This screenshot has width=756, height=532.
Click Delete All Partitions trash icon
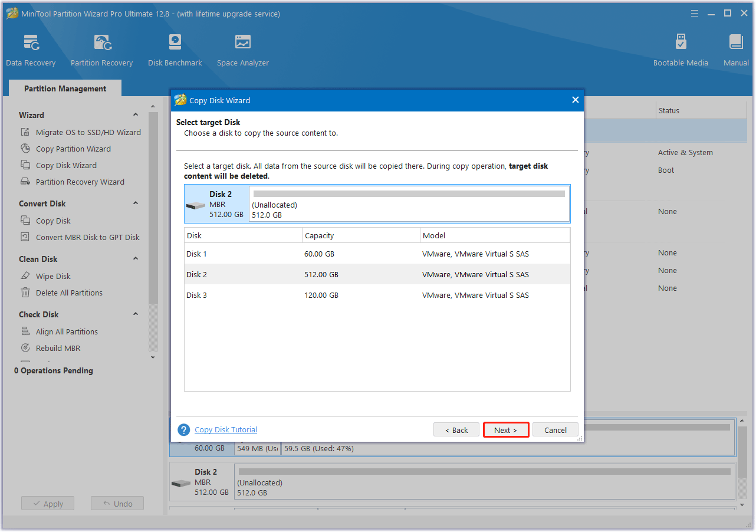[25, 293]
